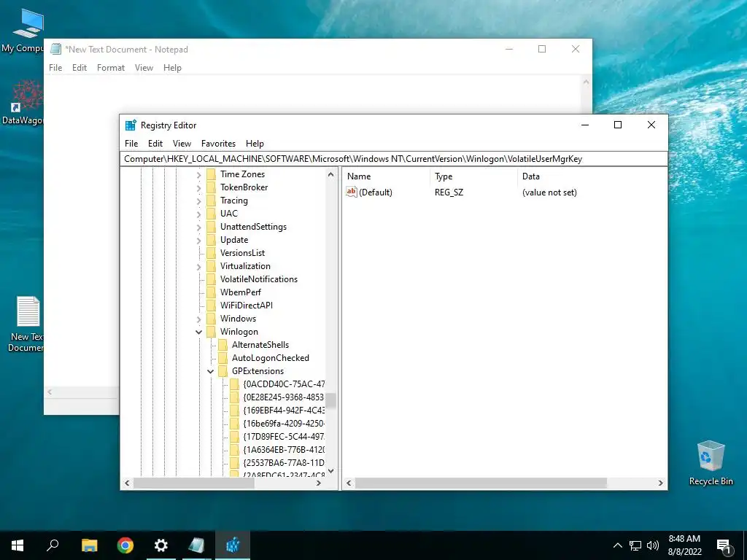Image resolution: width=747 pixels, height=560 pixels.
Task: Expand the UAC key
Action: tap(198, 214)
